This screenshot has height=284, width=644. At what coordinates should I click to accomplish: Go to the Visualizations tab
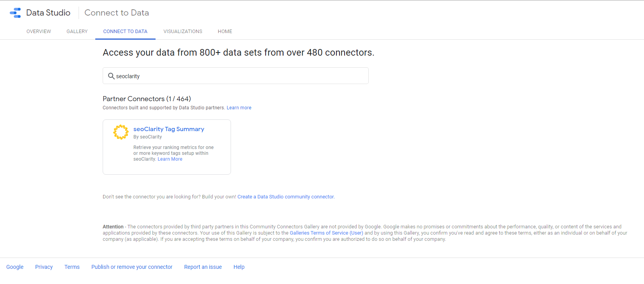tap(183, 32)
